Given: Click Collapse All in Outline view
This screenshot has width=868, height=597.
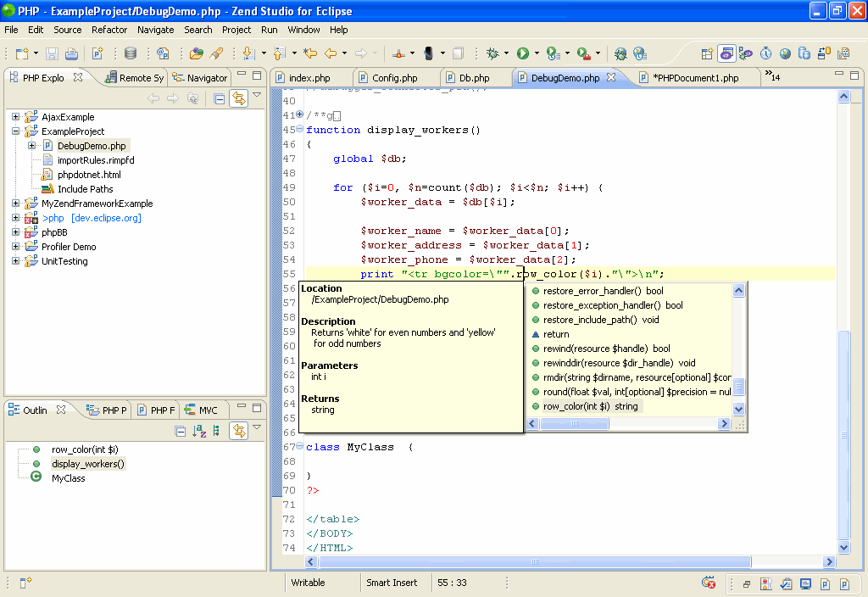Looking at the screenshot, I should 181,431.
